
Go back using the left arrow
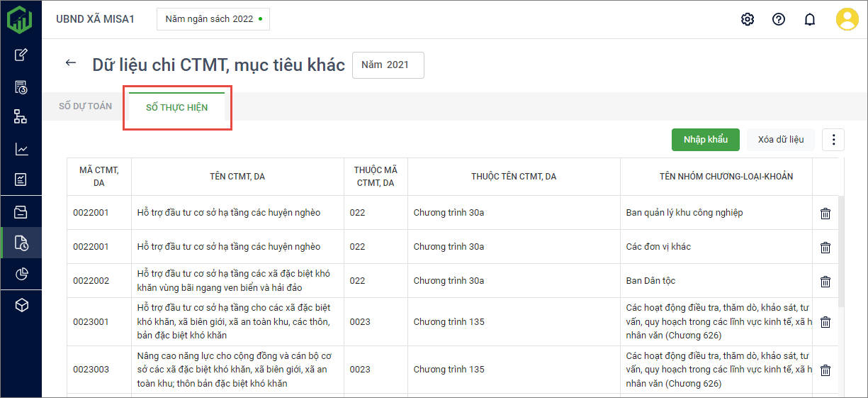click(x=70, y=63)
